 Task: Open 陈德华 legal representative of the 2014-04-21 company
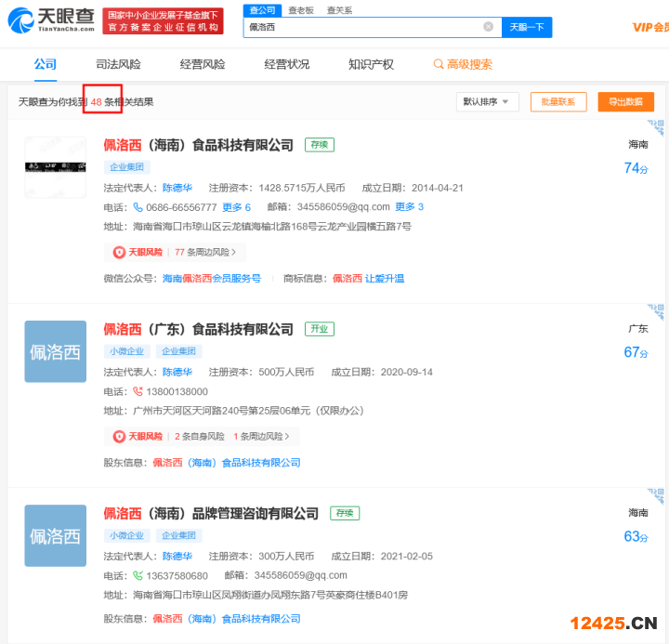pyautogui.click(x=177, y=188)
